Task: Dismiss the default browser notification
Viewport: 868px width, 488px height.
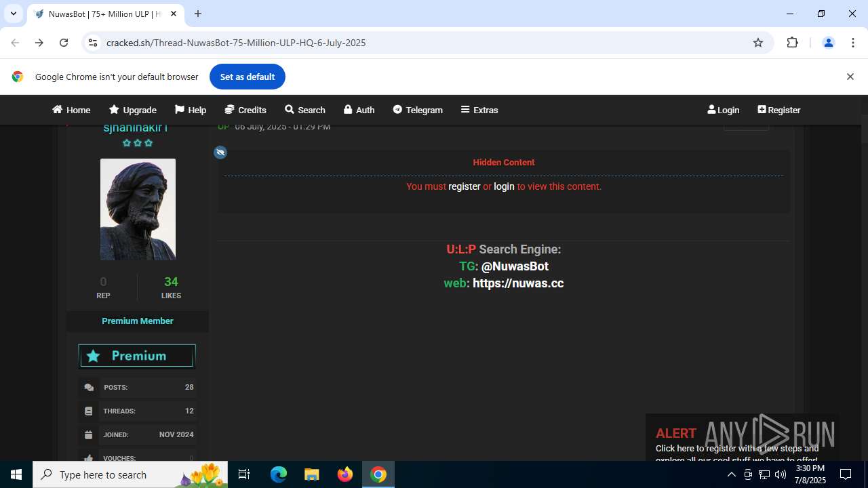Action: (850, 77)
